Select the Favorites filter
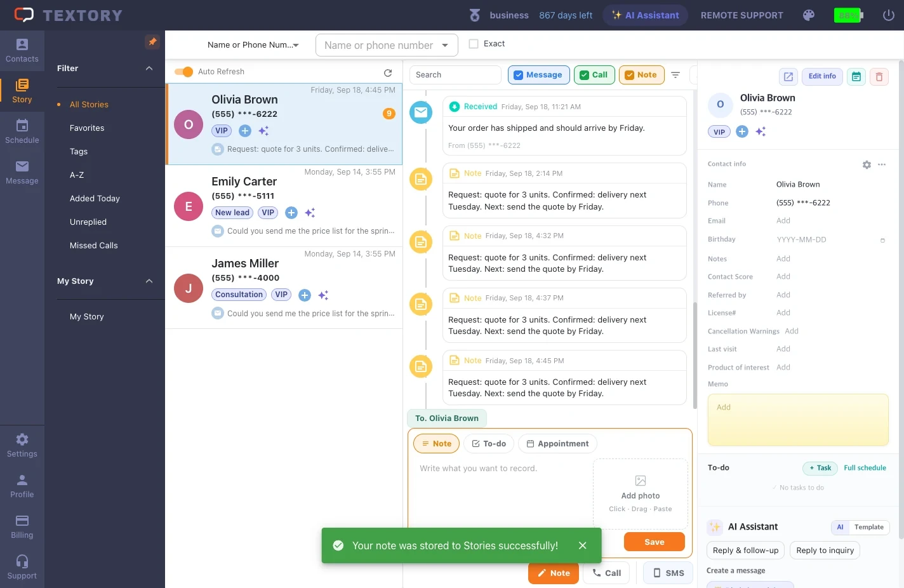 [87, 128]
